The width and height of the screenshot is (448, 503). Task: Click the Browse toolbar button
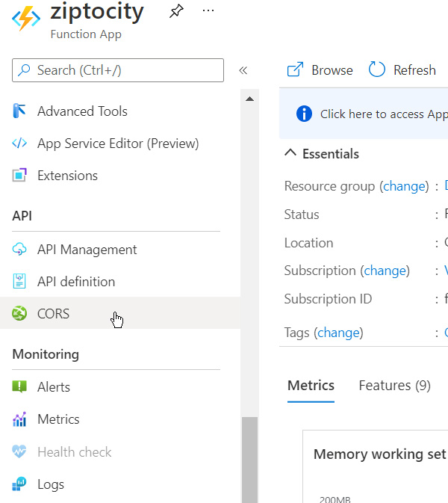320,70
